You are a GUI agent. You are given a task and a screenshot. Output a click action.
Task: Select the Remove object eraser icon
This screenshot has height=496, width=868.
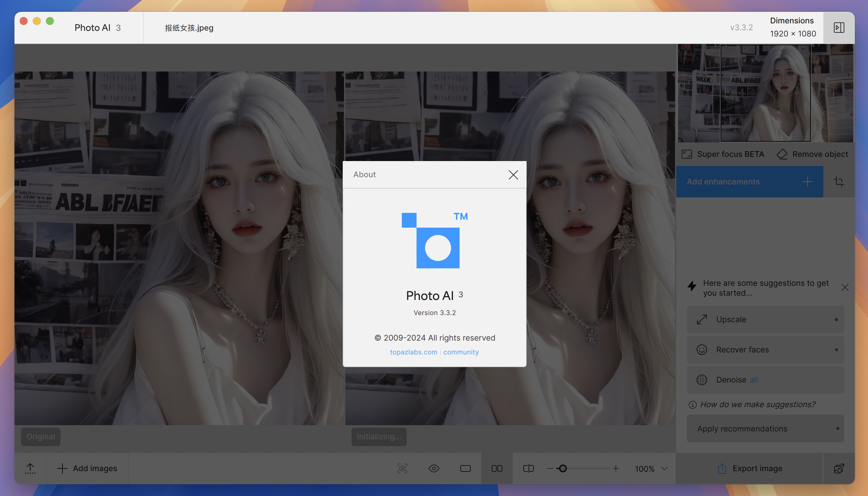782,154
